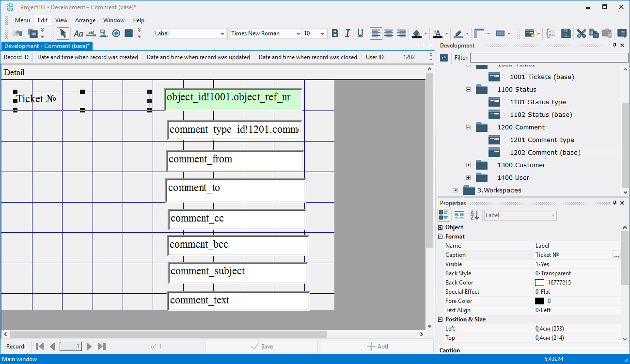Click the Caption ellipsis button
The width and height of the screenshot is (630, 364).
point(616,255)
